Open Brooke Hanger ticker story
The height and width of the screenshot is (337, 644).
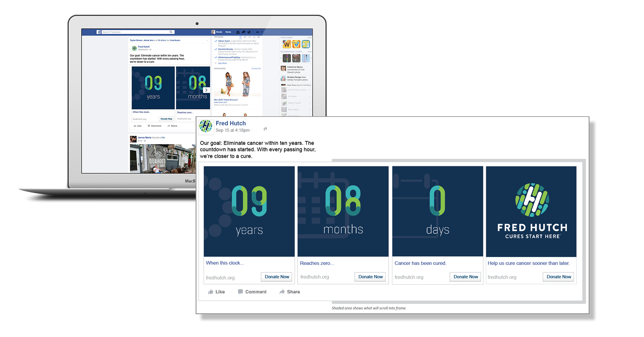pos(296,78)
